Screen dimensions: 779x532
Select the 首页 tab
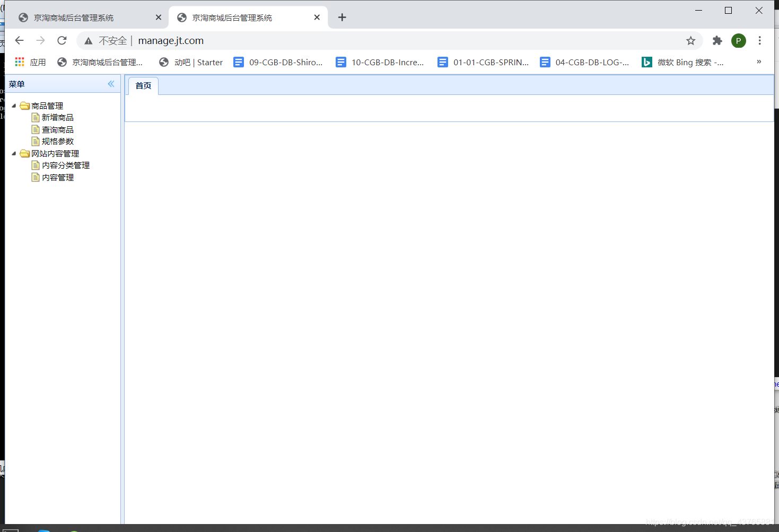pyautogui.click(x=143, y=85)
